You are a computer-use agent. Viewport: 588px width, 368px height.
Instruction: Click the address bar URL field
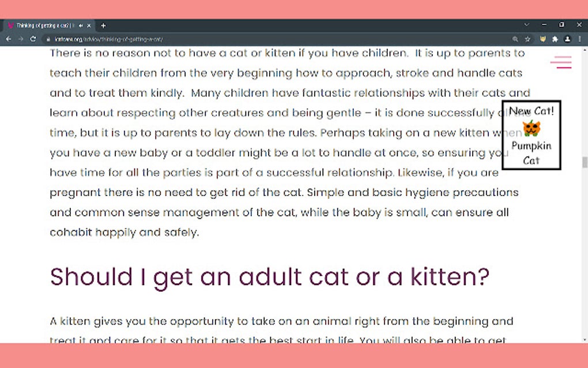277,39
